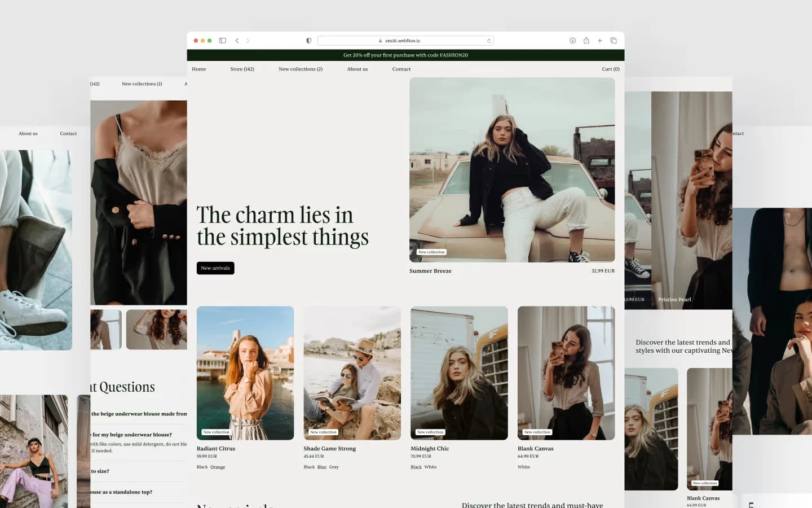The image size is (812, 508).
Task: Select Orange color for Radiant Citrus
Action: click(218, 467)
